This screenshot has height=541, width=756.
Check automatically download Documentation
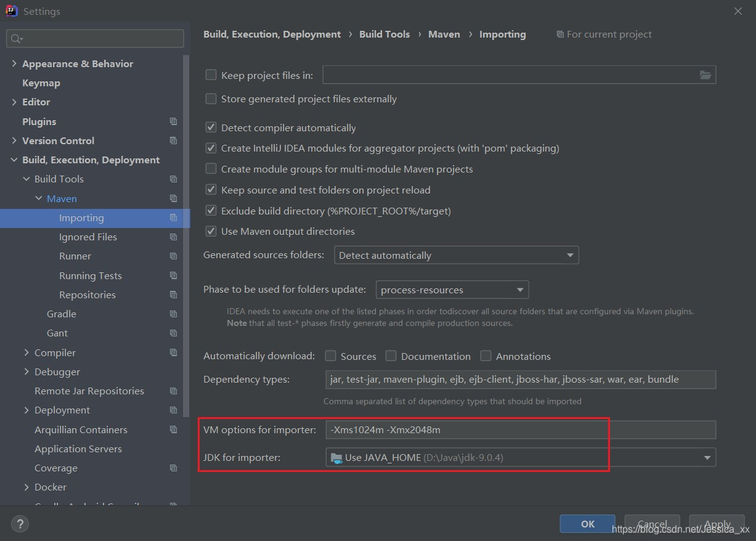coord(391,356)
